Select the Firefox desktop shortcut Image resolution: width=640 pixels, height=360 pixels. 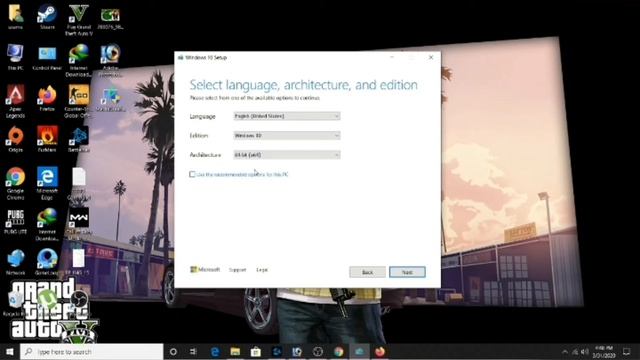(x=47, y=98)
